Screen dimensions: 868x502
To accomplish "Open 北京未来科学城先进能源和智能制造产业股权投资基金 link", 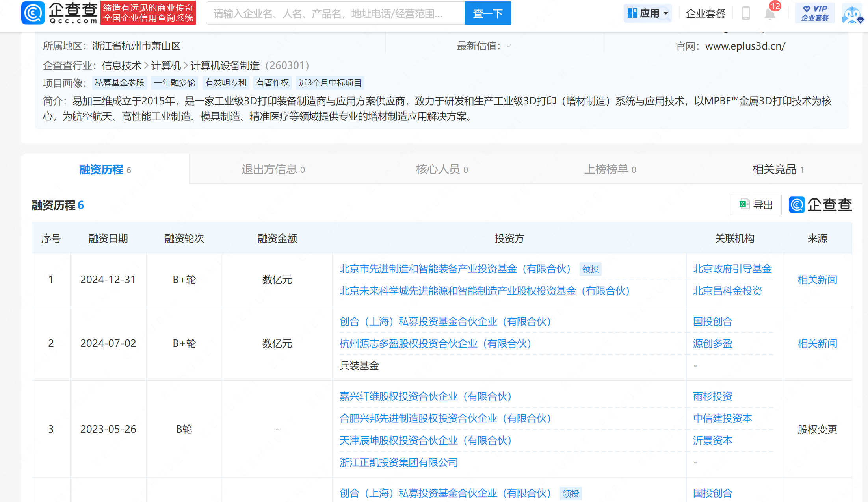I will coord(485,291).
